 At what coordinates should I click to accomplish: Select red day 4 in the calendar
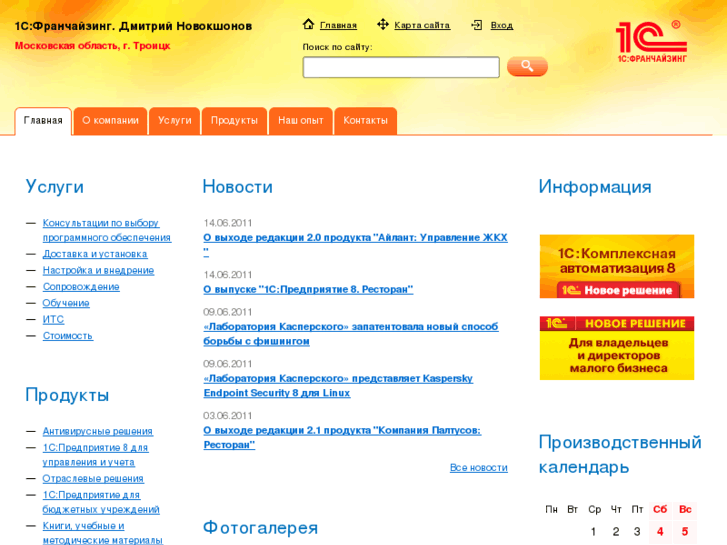[x=660, y=532]
